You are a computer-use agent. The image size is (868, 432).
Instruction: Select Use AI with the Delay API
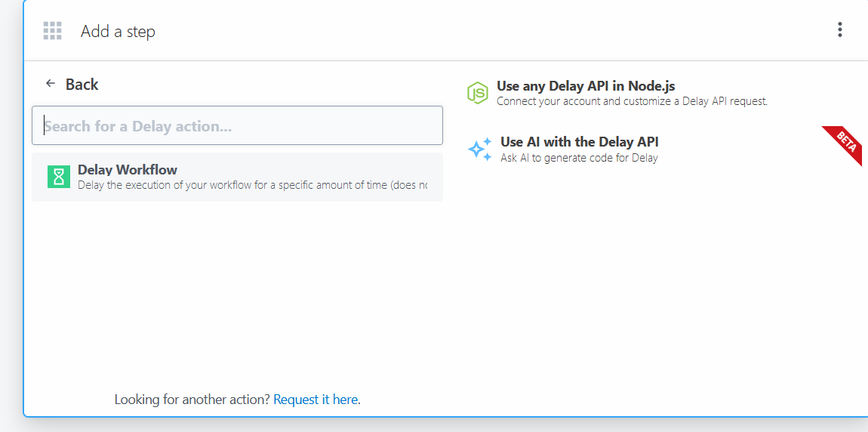coord(579,142)
